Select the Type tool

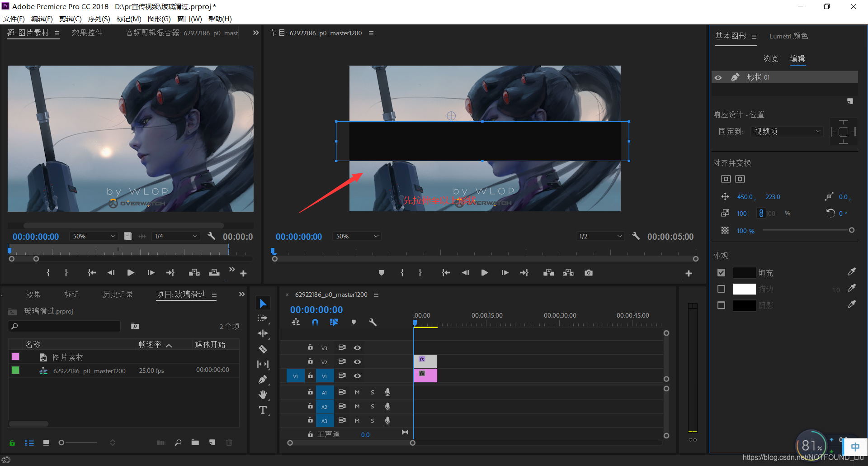click(263, 410)
